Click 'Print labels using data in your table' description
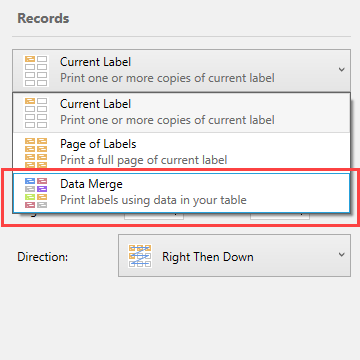360x360 pixels. click(153, 200)
